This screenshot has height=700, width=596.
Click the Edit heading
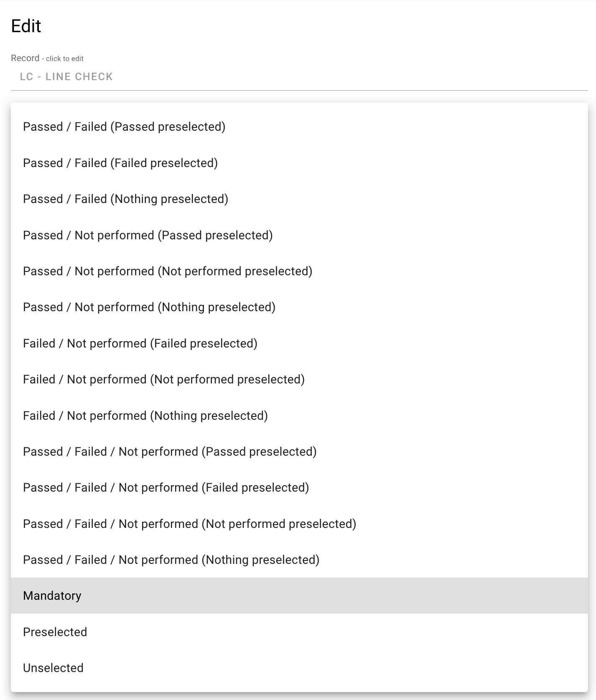pos(26,26)
